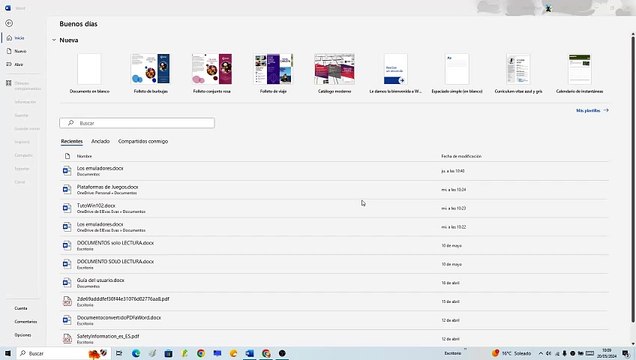Screen dimensions: 636x360
Task: Switch to the Recientes tab
Action: point(72,141)
